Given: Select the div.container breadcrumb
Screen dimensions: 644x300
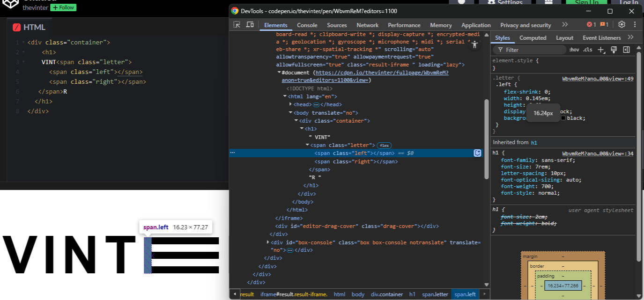Looking at the screenshot, I should click(387, 294).
